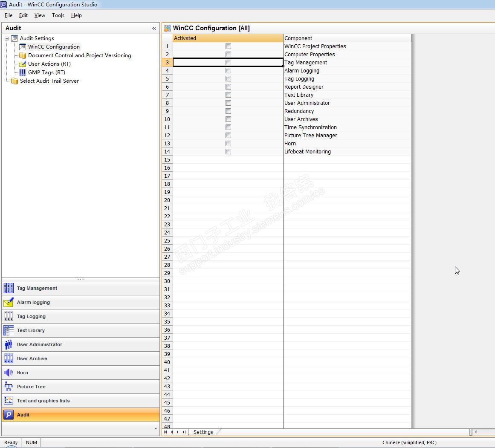This screenshot has height=448, width=495.
Task: Click the Text Library icon
Action: click(x=9, y=330)
